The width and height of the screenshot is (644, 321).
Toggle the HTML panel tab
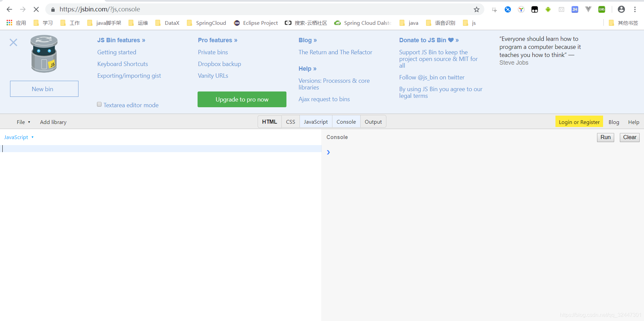click(270, 122)
